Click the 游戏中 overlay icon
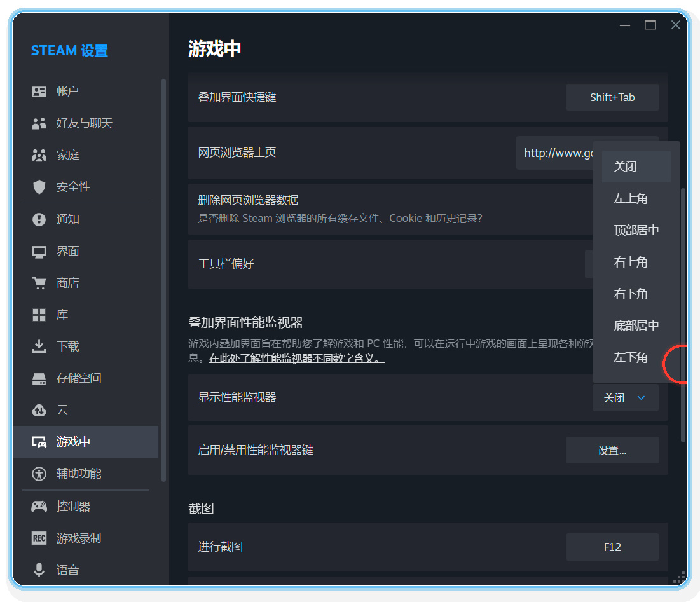This screenshot has width=700, height=602. [39, 442]
